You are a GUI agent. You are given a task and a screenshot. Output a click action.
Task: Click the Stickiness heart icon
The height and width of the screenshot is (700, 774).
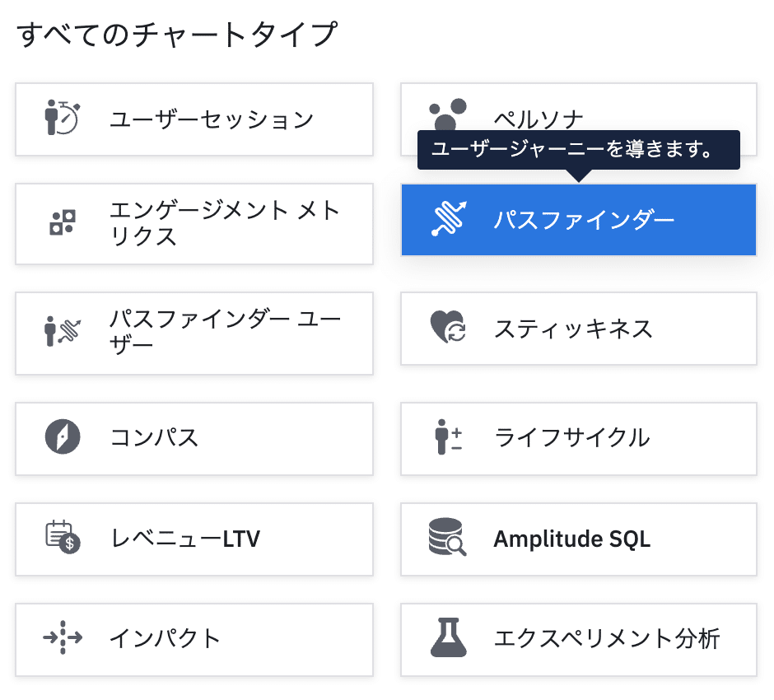pyautogui.click(x=448, y=328)
